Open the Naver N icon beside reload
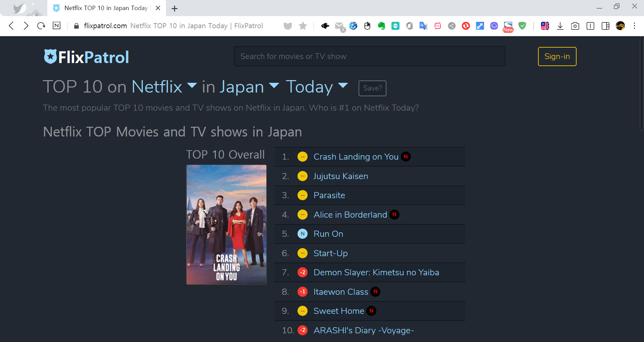 57,25
